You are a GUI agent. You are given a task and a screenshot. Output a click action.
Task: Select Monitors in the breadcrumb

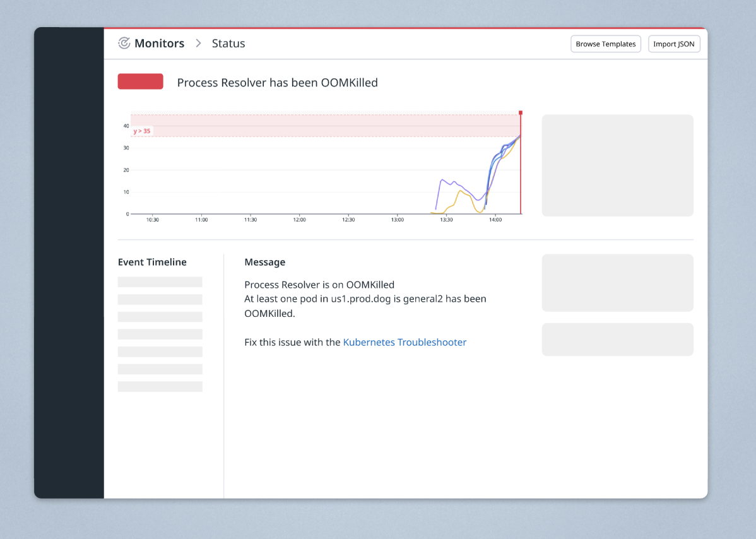point(159,43)
